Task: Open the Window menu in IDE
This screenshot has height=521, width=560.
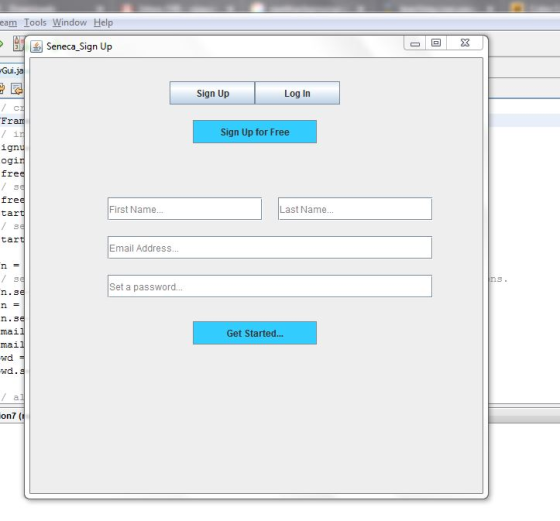Action: click(x=70, y=22)
